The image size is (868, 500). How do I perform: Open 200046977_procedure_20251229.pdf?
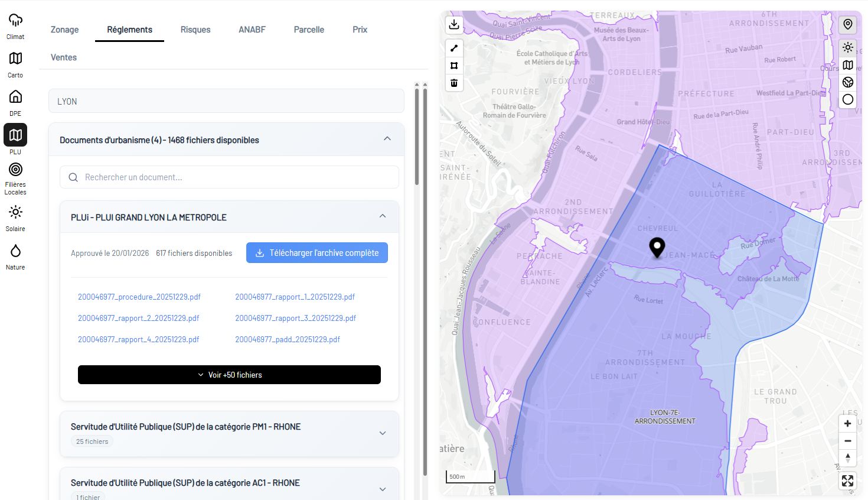pyautogui.click(x=139, y=297)
